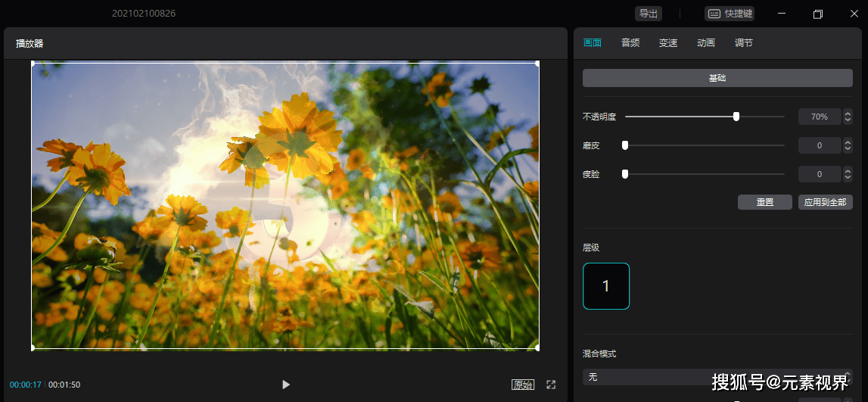Image resolution: width=868 pixels, height=402 pixels.
Task: Click the 导出 export button
Action: (x=649, y=14)
